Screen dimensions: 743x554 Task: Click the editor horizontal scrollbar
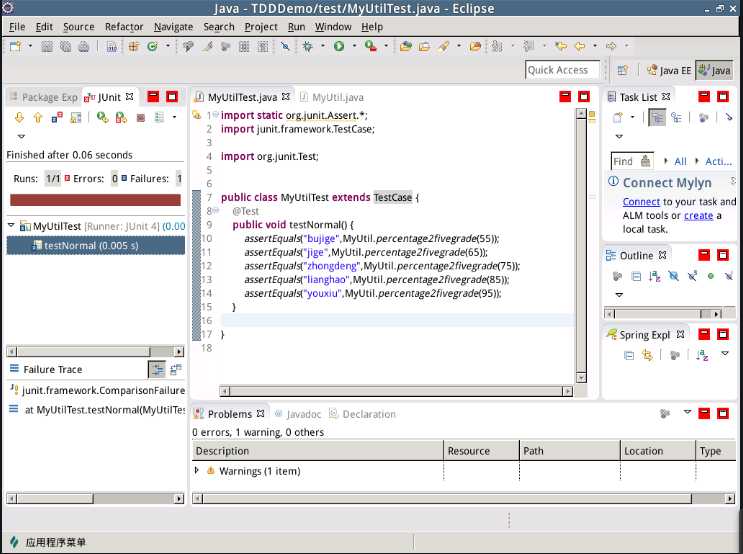396,391
